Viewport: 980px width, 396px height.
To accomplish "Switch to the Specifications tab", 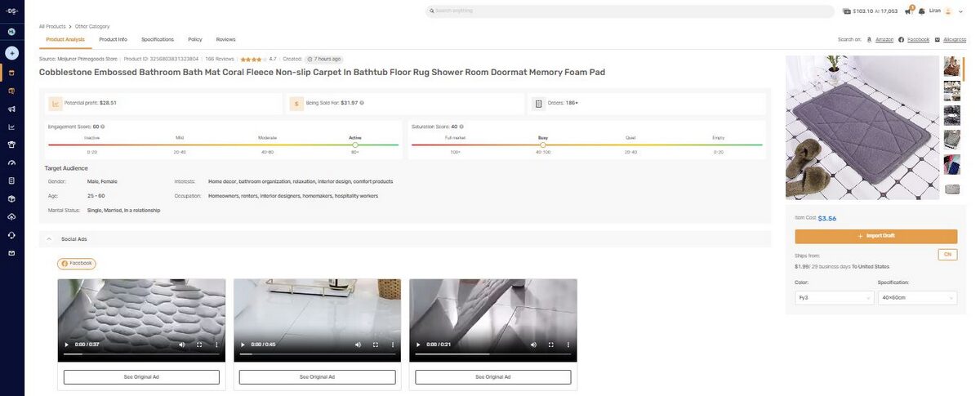I will pos(158,39).
